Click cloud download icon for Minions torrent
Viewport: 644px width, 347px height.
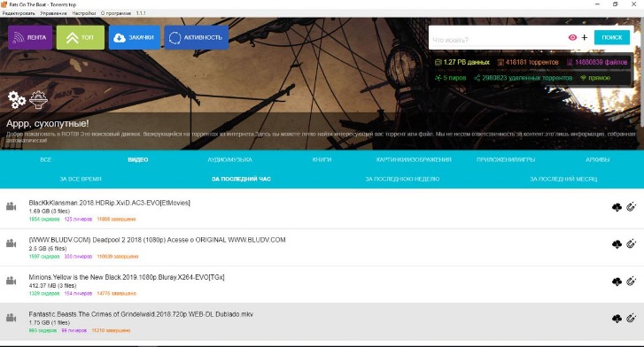[617, 281]
